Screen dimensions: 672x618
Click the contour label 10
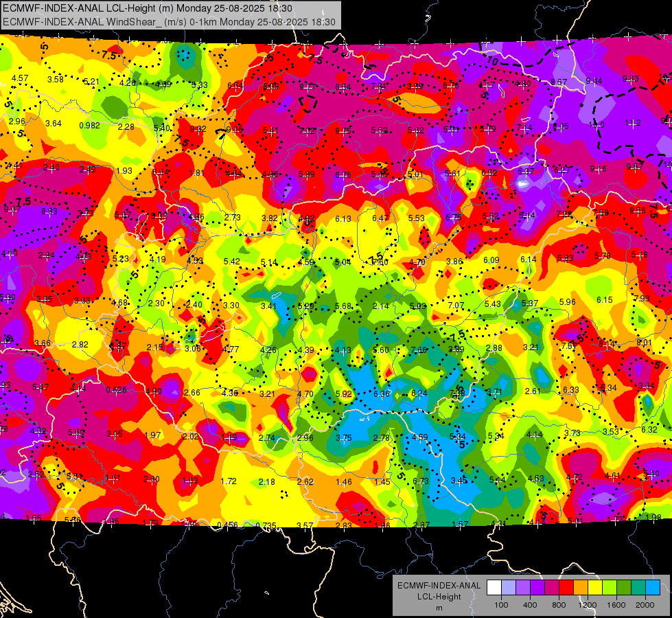click(x=492, y=61)
